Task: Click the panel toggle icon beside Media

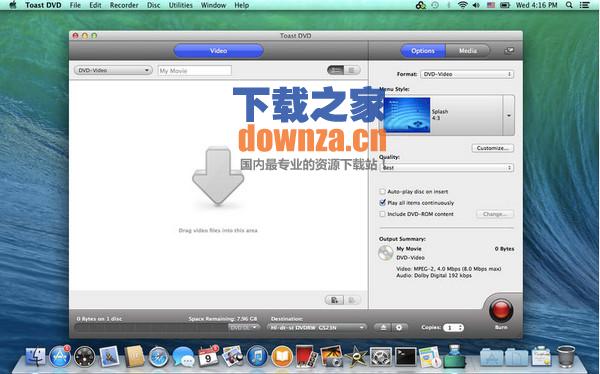Action: pos(509,51)
